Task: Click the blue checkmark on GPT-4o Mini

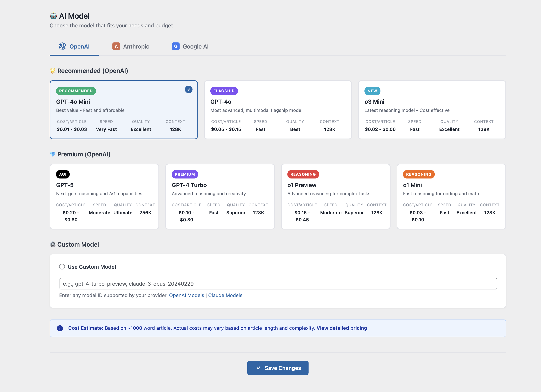Action: click(189, 89)
